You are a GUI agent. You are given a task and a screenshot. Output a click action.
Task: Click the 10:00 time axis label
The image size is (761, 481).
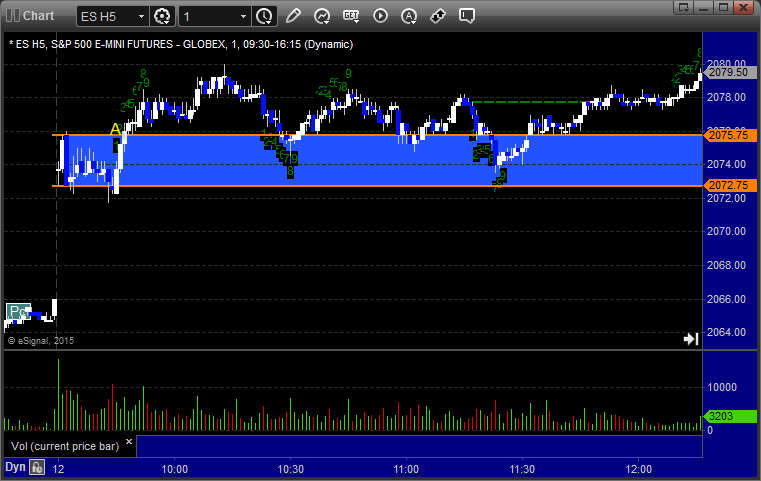[x=174, y=469]
